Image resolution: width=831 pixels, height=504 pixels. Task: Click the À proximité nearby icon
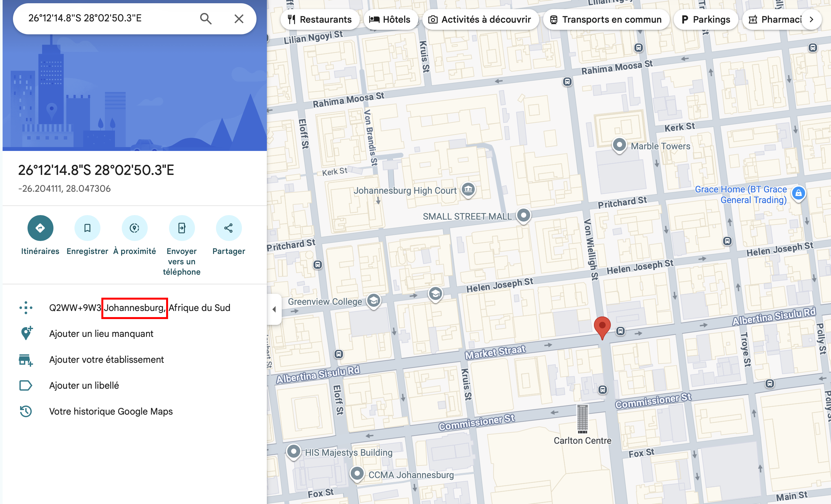[135, 228]
